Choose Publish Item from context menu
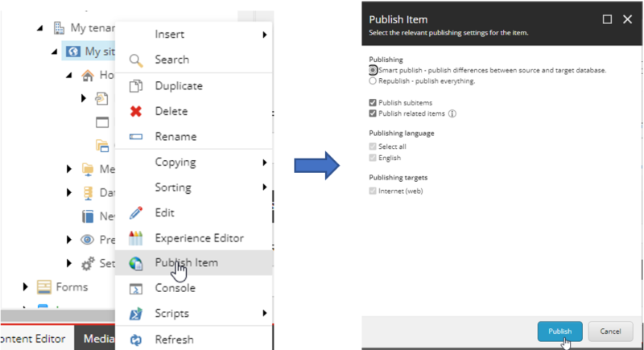Screen dimensions: 644x350 point(186,262)
